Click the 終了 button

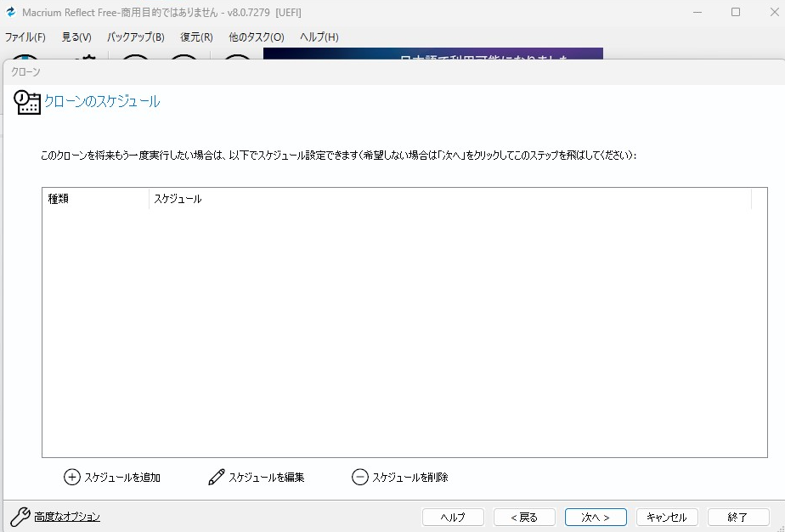pyautogui.click(x=738, y=517)
